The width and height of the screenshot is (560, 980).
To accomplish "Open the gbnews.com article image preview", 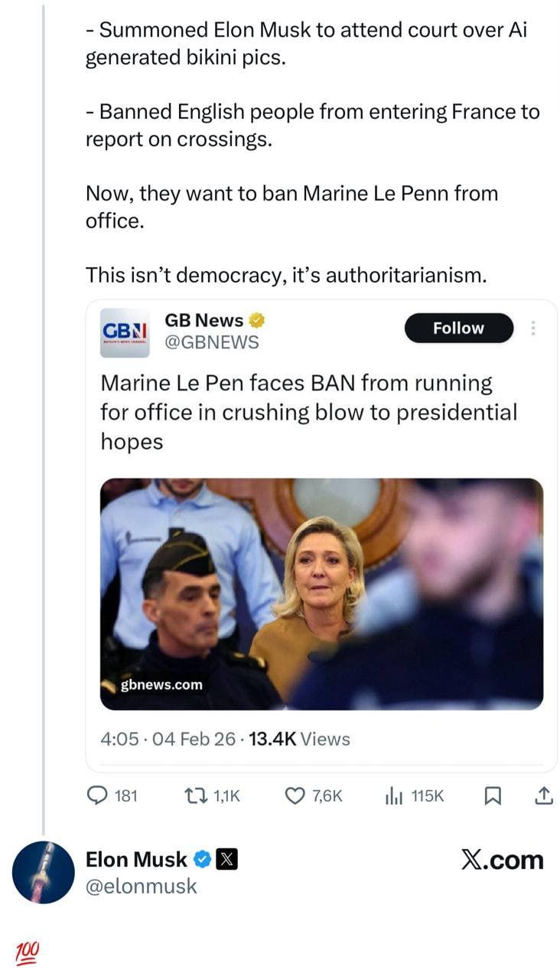I will pos(321,593).
